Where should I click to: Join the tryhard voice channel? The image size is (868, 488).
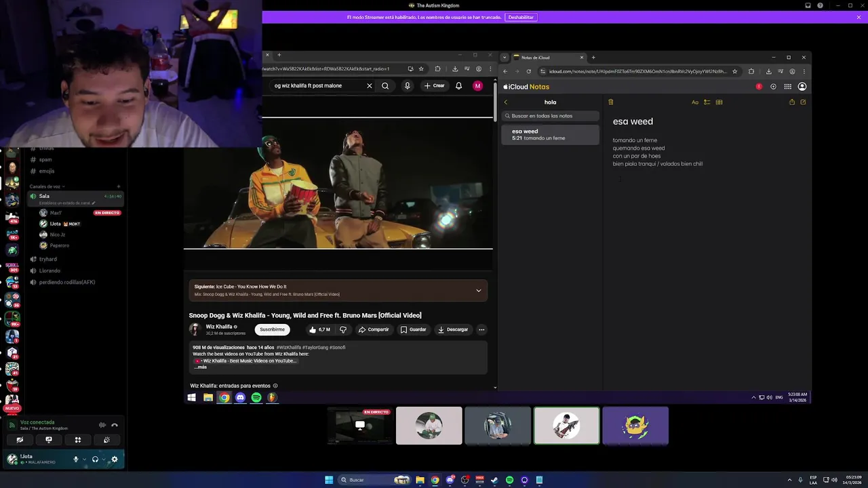(x=47, y=259)
